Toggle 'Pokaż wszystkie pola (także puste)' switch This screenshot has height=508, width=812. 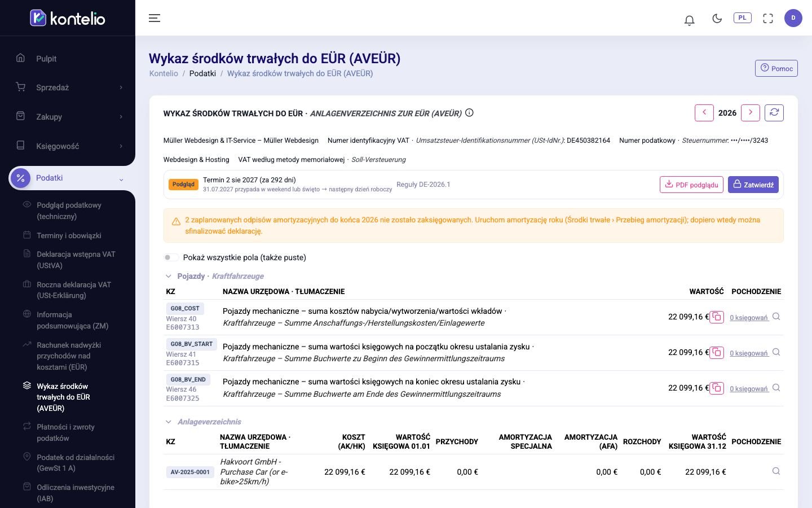click(171, 257)
